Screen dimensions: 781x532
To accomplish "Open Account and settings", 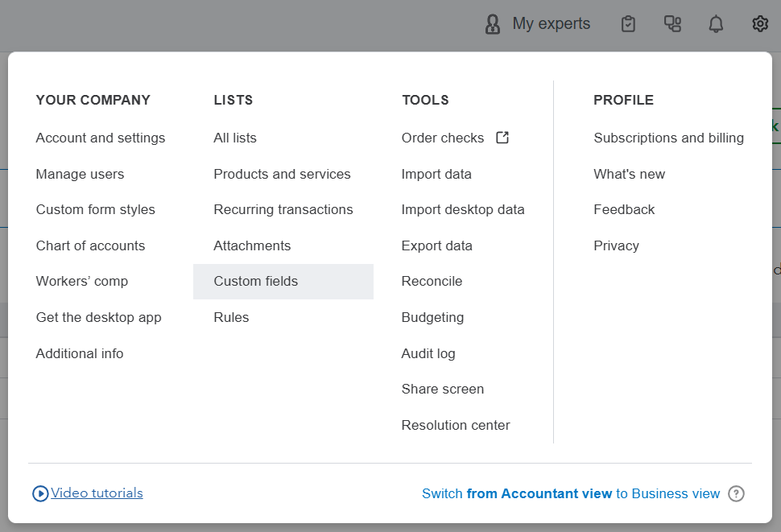I will [101, 138].
